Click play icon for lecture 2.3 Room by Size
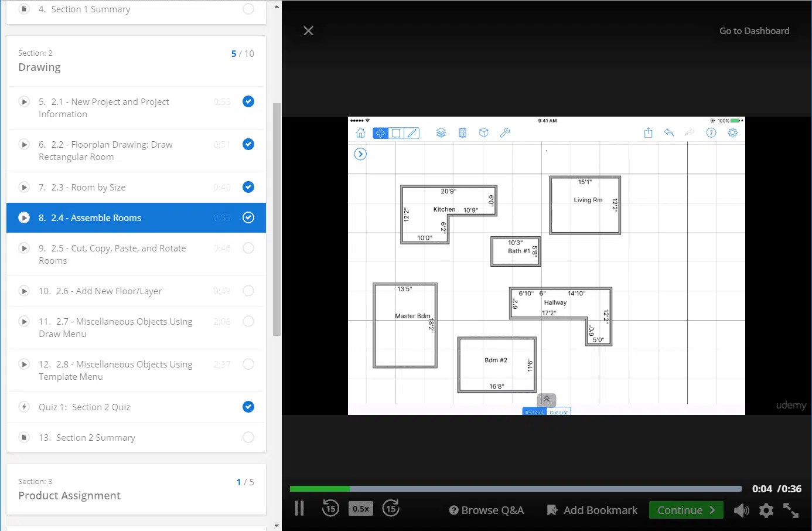This screenshot has height=531, width=812. (24, 188)
